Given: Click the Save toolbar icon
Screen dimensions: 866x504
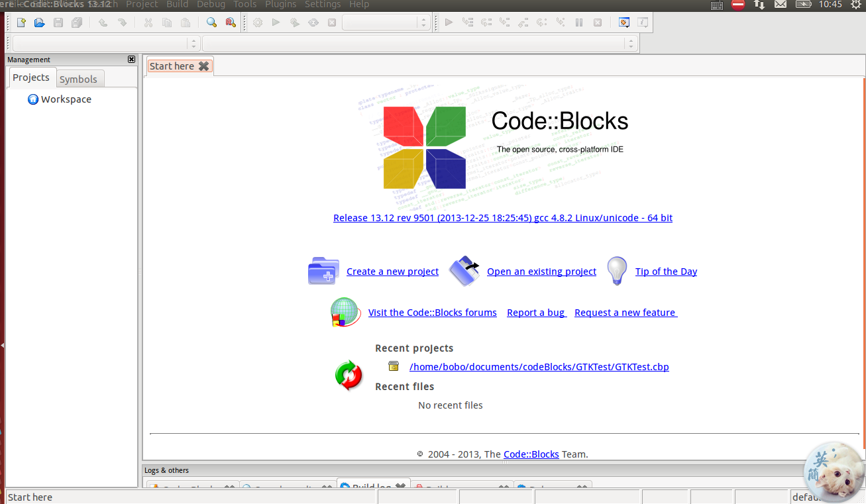Looking at the screenshot, I should click(x=58, y=23).
